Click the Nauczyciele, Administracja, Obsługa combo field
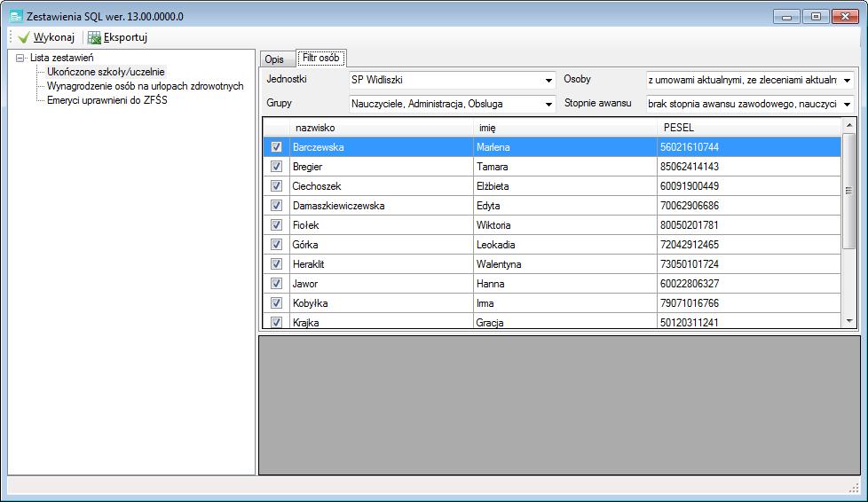Image resolution: width=868 pixels, height=502 pixels. pos(453,104)
